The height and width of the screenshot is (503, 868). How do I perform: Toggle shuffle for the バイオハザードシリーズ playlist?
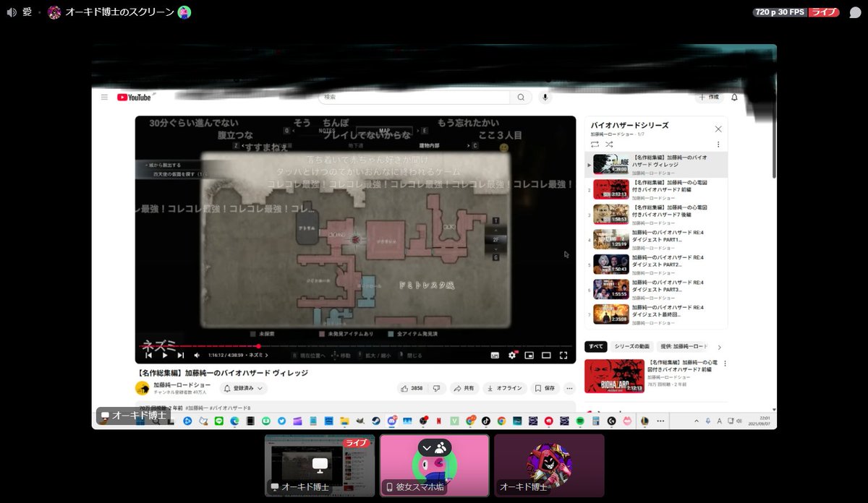point(609,145)
